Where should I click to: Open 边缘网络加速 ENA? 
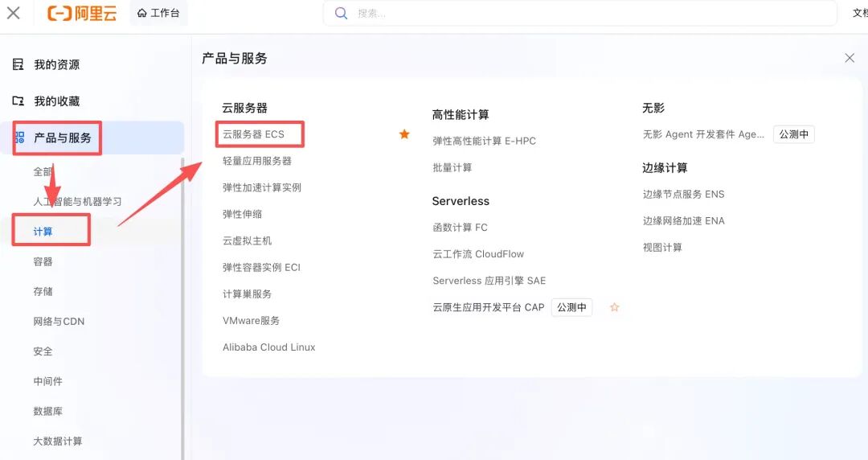click(x=683, y=220)
